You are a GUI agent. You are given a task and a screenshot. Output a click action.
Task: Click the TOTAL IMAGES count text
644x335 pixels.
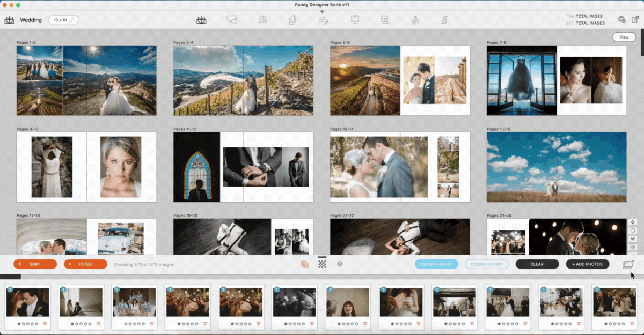(x=586, y=23)
